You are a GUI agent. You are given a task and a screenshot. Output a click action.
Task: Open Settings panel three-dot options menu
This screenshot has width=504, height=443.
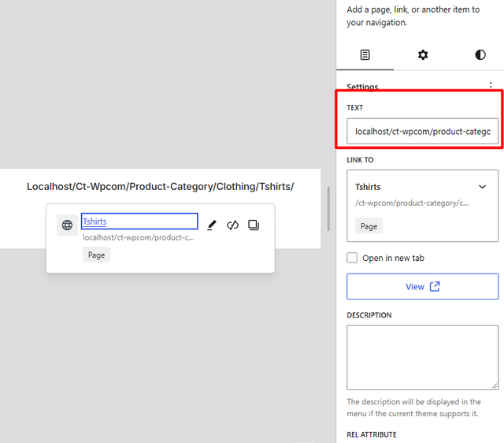point(491,85)
